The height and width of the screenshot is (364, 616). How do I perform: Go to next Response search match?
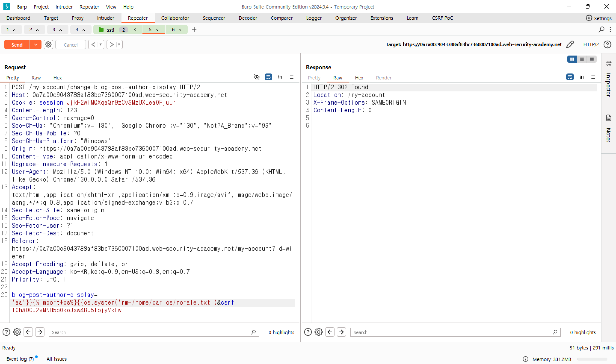(341, 332)
